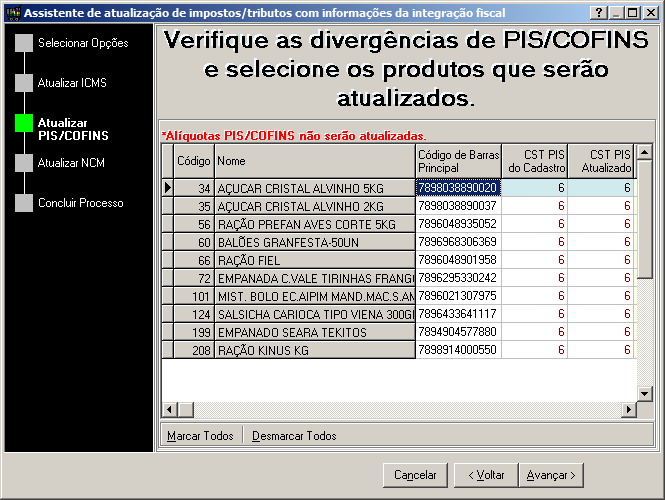Click the help question mark in title bar
This screenshot has width=665, height=500.
click(598, 12)
